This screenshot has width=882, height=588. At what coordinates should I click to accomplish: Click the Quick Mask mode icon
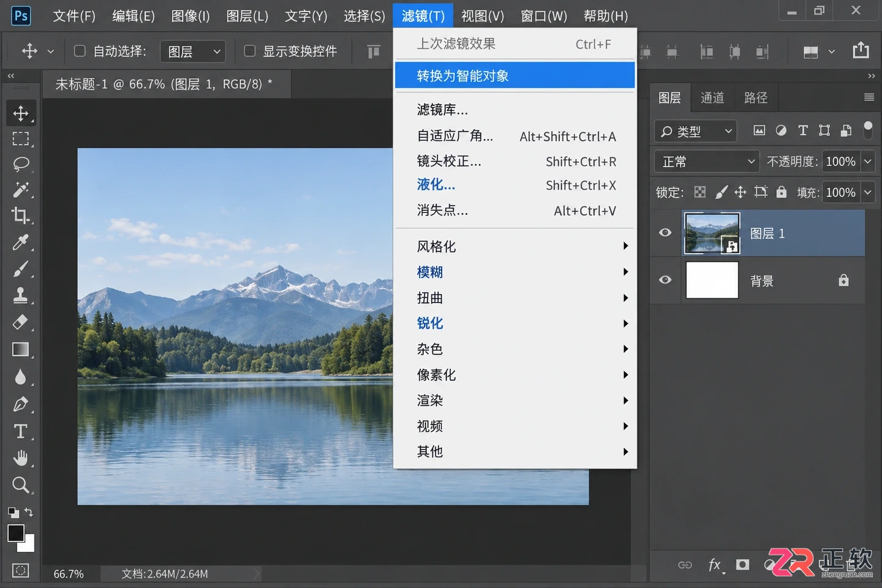click(x=21, y=571)
